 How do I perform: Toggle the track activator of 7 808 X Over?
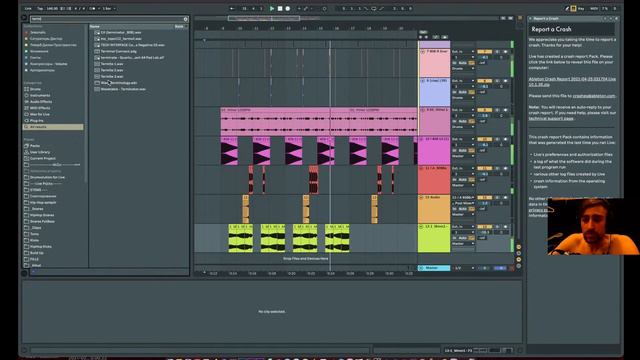pyautogui.click(x=484, y=52)
